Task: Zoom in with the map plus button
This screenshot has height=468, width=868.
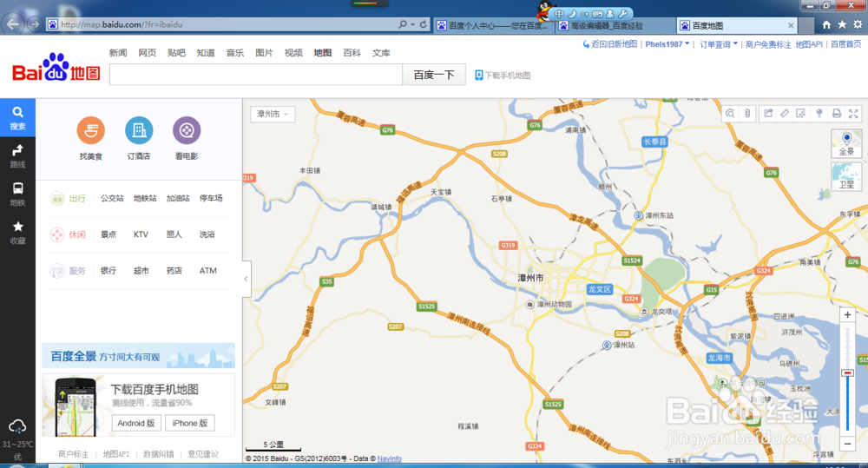Action: point(847,315)
